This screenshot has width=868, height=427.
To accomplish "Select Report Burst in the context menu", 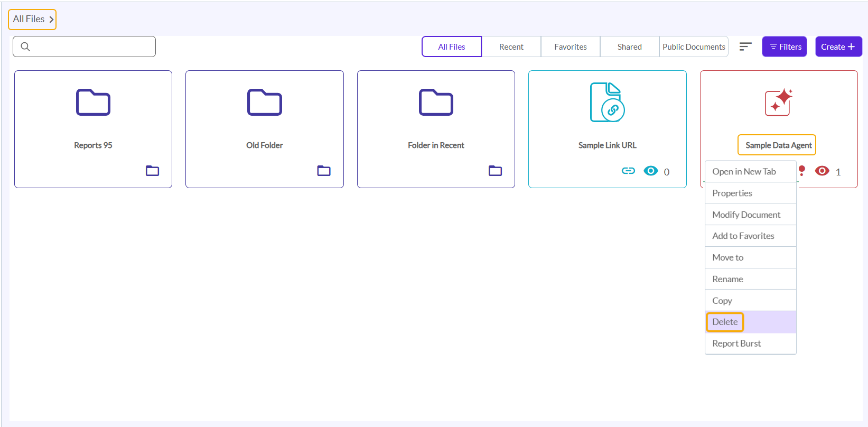I will click(x=736, y=344).
